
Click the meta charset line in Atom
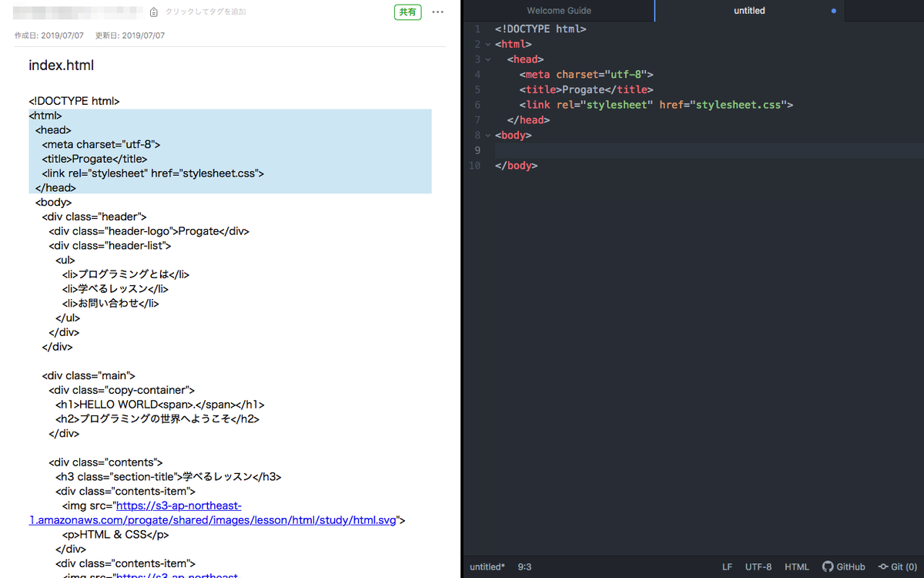586,75
